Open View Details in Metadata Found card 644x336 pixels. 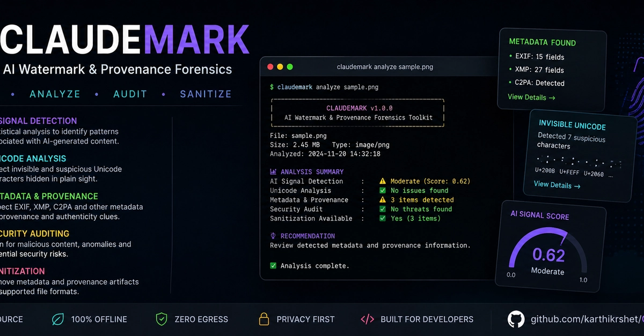(x=531, y=98)
